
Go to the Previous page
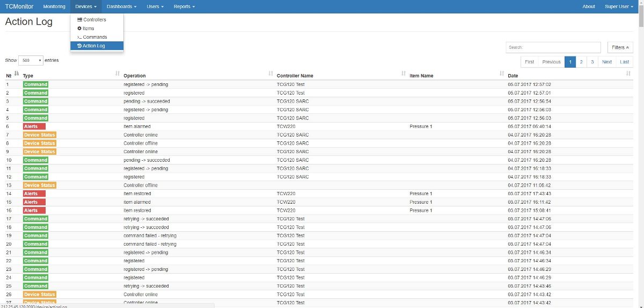(551, 62)
